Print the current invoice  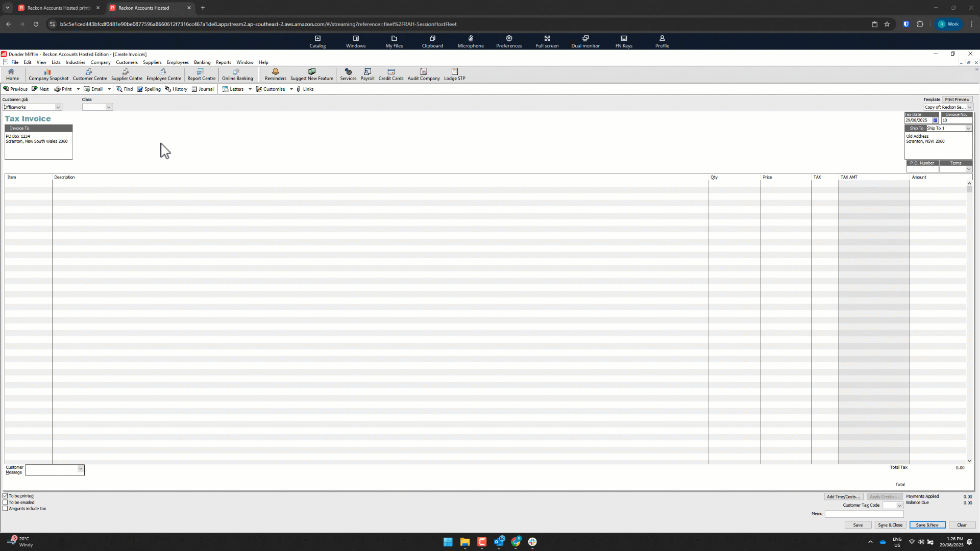[63, 89]
